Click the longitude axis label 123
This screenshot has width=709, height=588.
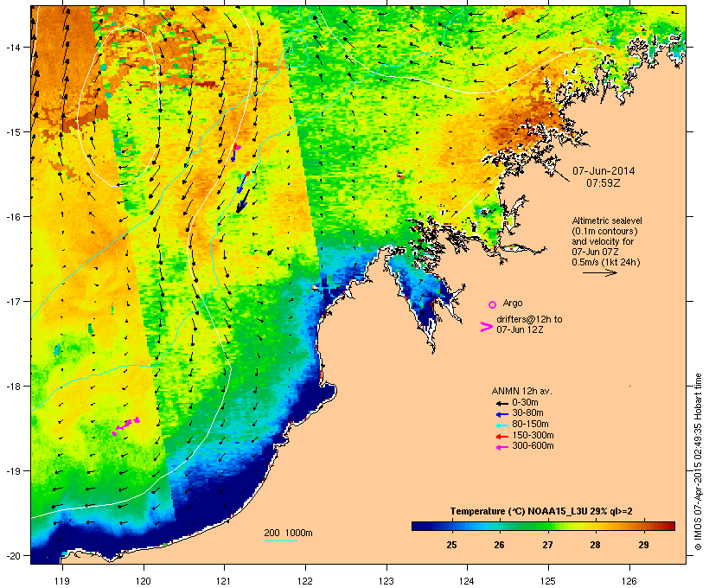click(386, 581)
